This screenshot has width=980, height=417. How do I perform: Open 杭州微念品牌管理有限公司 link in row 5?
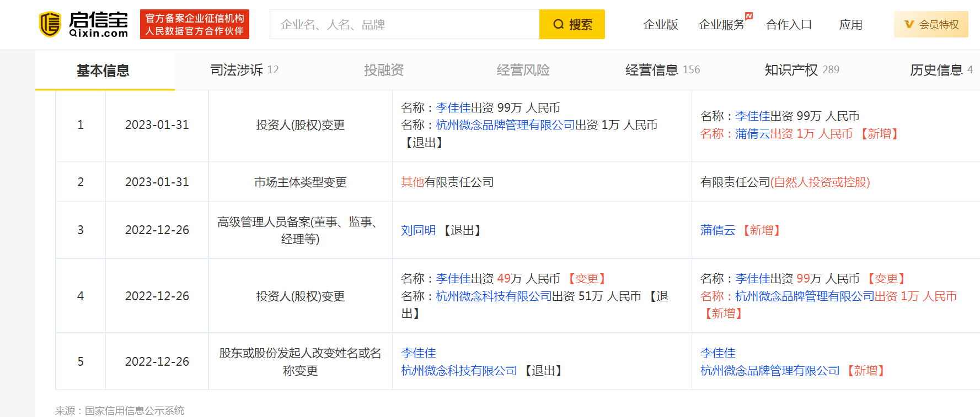(x=770, y=371)
